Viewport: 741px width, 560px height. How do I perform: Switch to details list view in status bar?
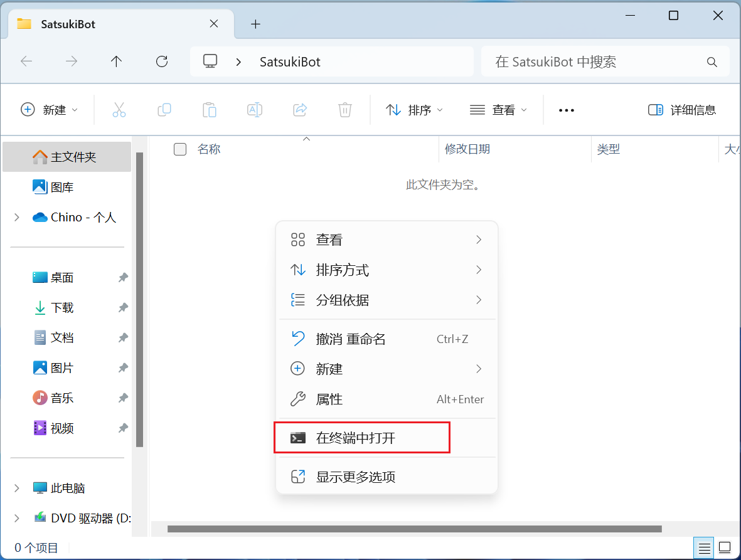pos(703,547)
